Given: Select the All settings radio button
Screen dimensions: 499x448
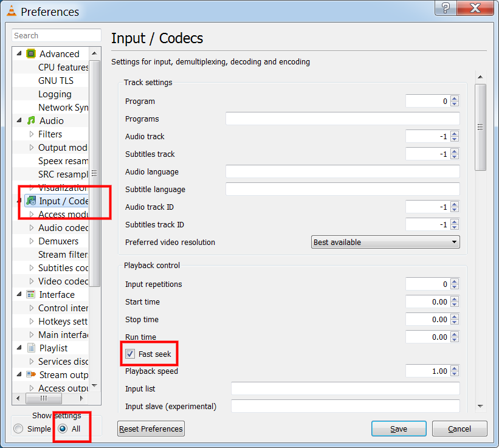Looking at the screenshot, I should (63, 429).
